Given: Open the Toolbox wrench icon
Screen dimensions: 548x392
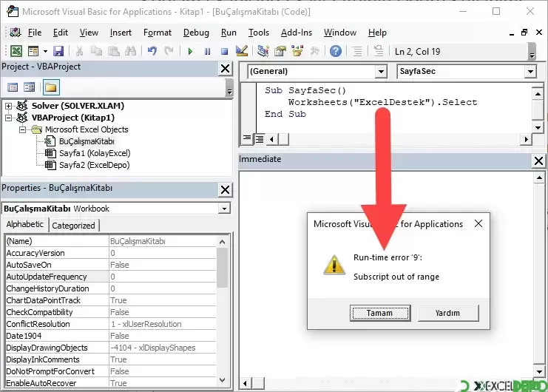Looking at the screenshot, I should click(x=315, y=51).
